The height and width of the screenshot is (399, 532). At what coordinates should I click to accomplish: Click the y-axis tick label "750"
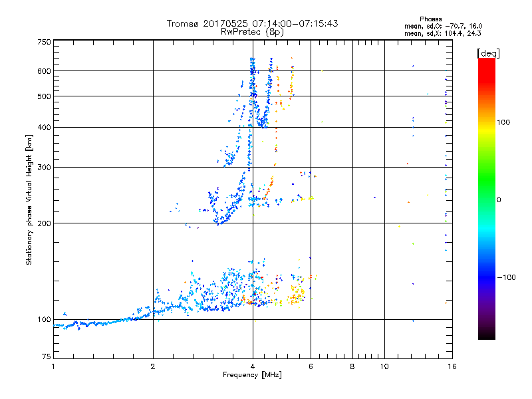click(x=44, y=42)
